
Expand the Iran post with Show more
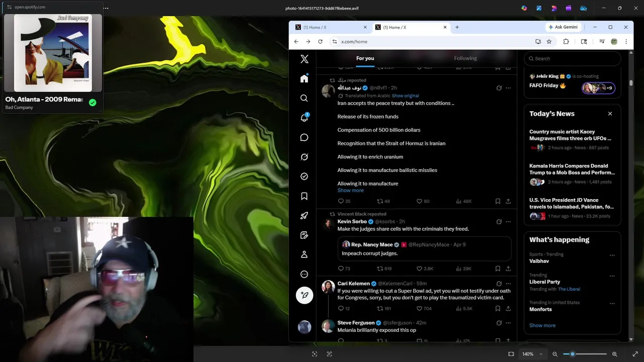pos(351,191)
